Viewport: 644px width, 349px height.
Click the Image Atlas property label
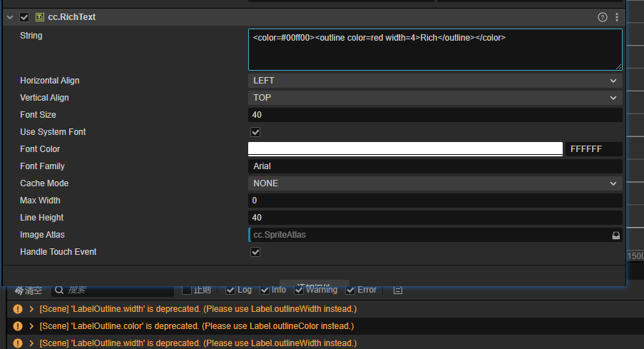(x=42, y=235)
